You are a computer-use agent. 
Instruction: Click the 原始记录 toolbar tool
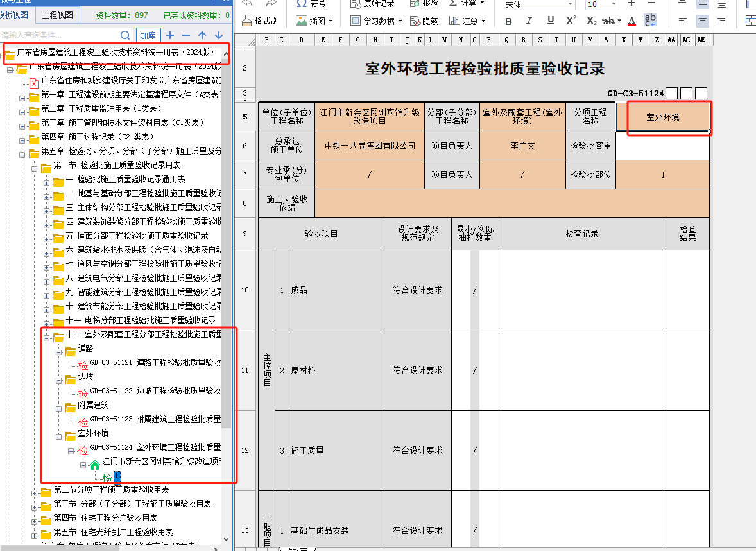(x=372, y=4)
